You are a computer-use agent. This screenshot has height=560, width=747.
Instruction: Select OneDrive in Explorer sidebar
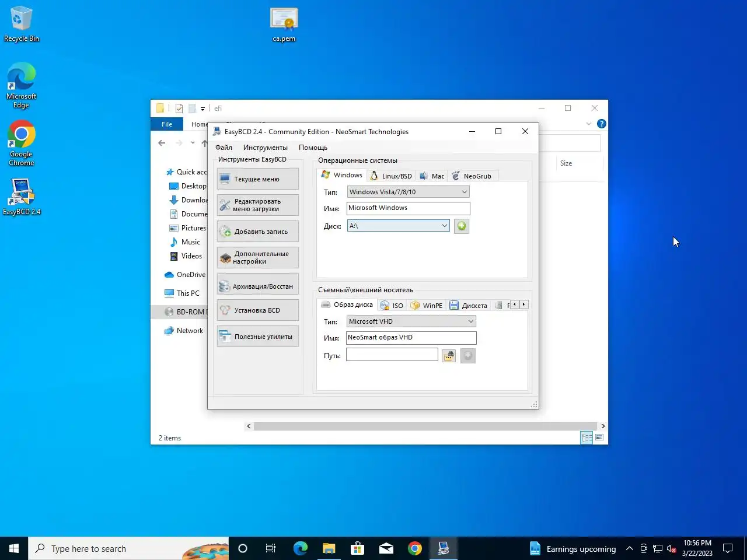[x=185, y=275]
